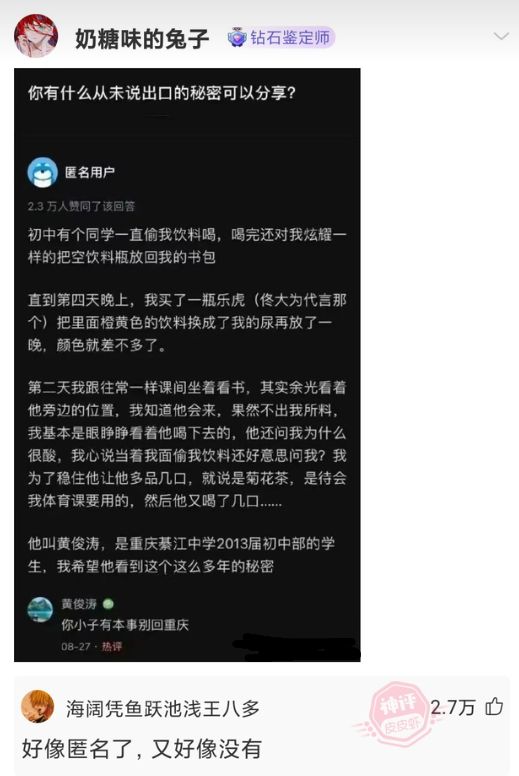Tap the blue 匿名用户 avatar icon
This screenshot has height=776, width=519.
[43, 172]
